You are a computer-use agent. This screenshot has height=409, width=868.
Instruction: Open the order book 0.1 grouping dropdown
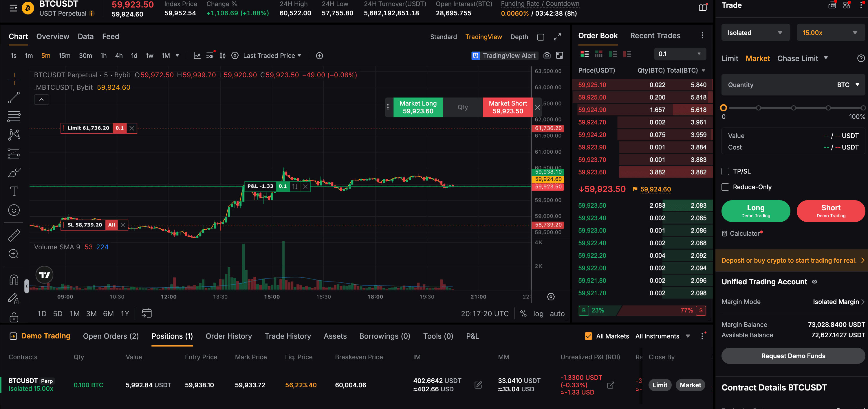pyautogui.click(x=680, y=54)
